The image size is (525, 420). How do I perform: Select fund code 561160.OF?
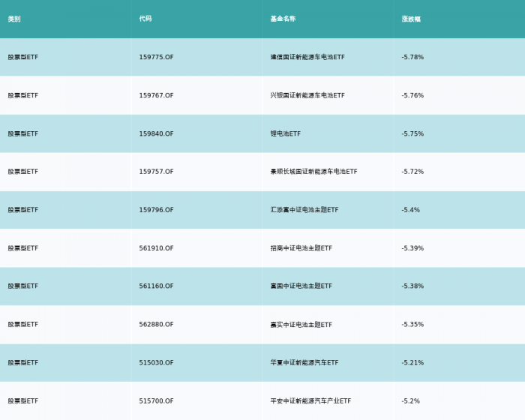click(156, 286)
